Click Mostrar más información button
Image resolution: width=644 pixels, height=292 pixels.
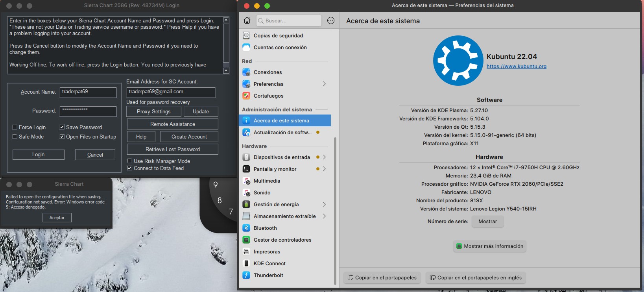coord(490,246)
